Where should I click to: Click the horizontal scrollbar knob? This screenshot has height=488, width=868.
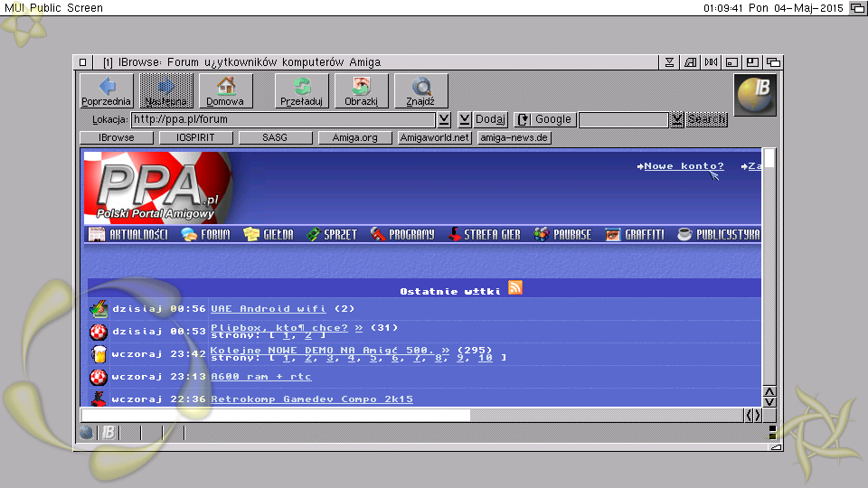coord(276,415)
